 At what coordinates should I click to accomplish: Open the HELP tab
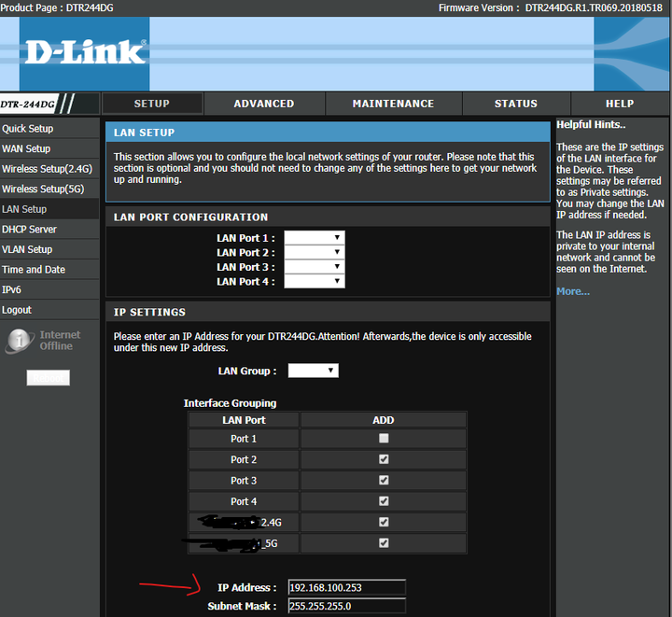point(620,104)
